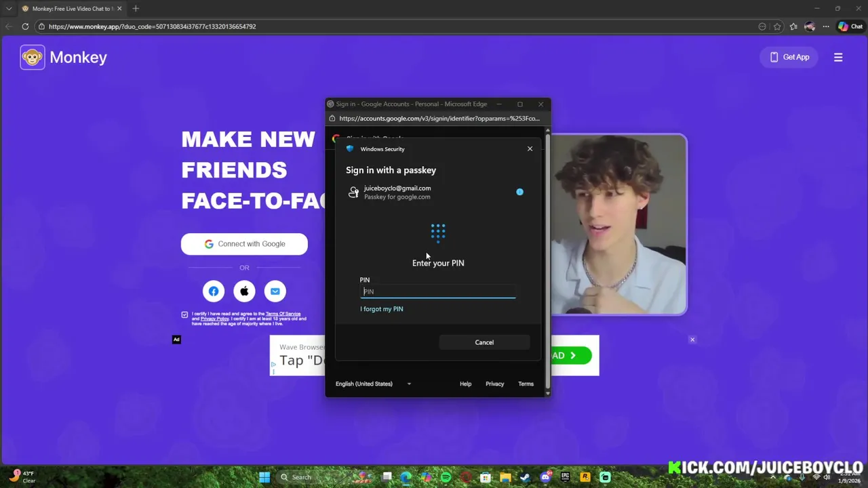Screen dimensions: 868x488
Task: Open Rockstar Games Launcher from taskbar
Action: [585, 477]
